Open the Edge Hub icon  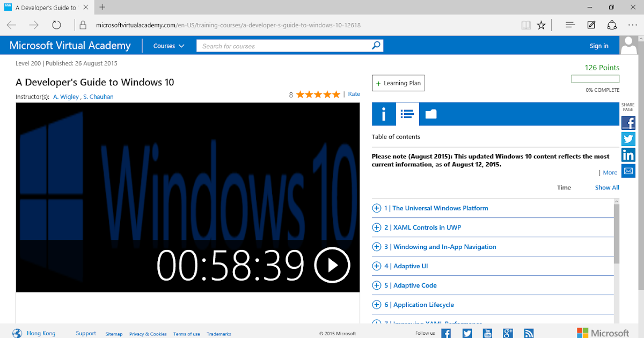pos(570,25)
